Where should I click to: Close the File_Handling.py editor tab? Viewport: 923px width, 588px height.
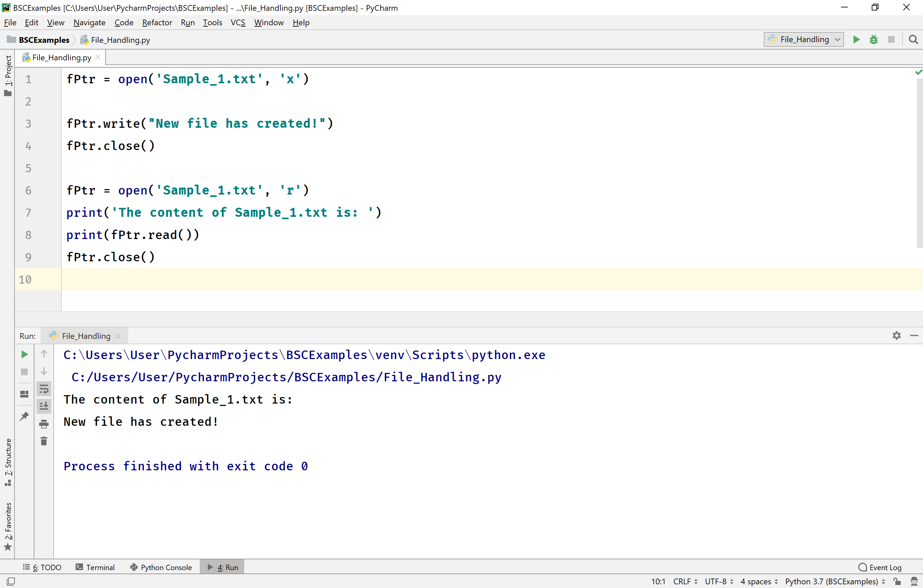pyautogui.click(x=98, y=57)
